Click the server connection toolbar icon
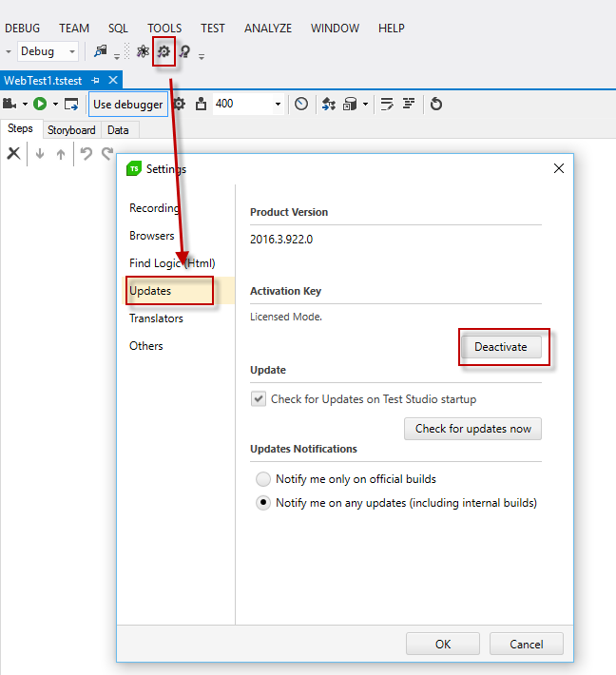The height and width of the screenshot is (675, 616). pos(101,51)
